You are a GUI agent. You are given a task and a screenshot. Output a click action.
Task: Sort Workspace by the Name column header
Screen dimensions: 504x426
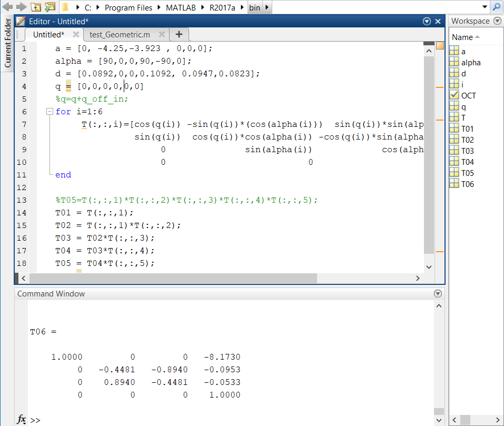463,37
